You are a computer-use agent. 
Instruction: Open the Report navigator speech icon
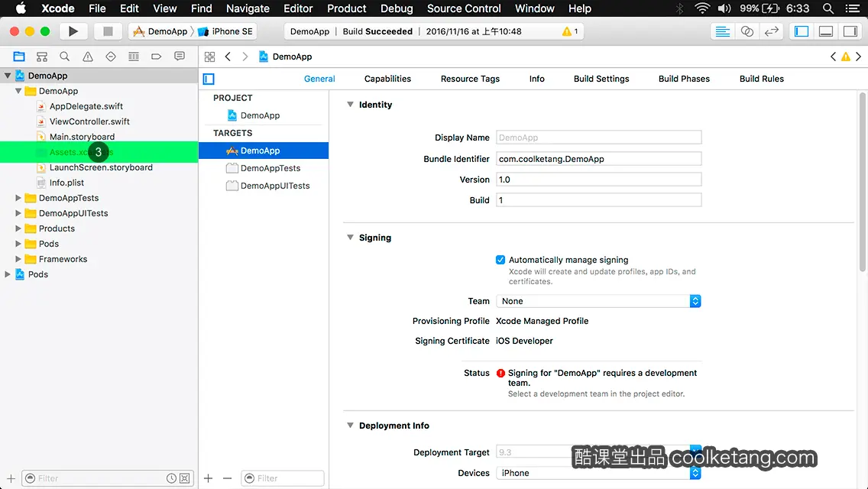tap(180, 57)
